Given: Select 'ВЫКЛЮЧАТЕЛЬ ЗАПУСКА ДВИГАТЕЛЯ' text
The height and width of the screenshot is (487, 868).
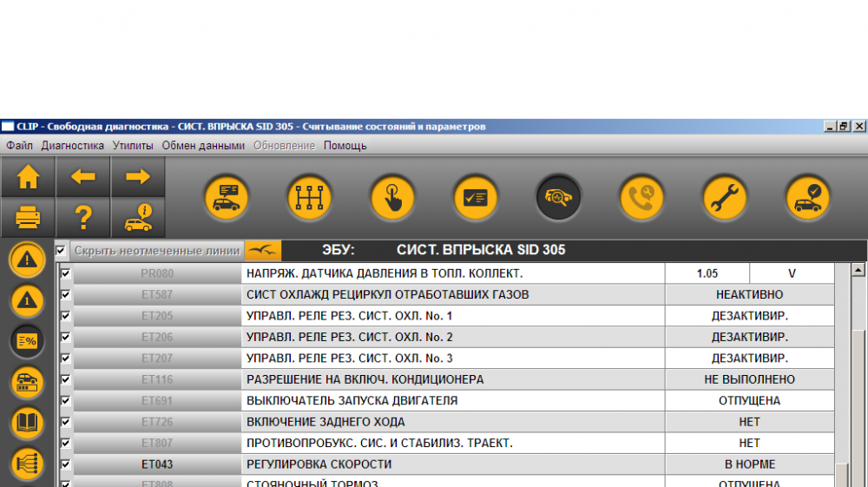Looking at the screenshot, I should [352, 401].
